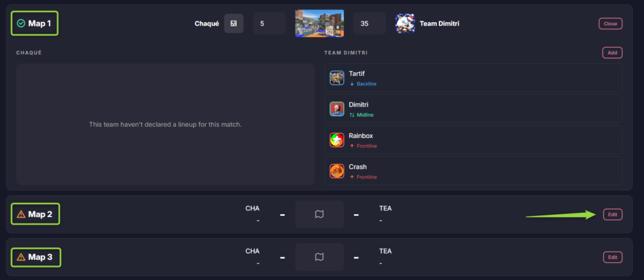Click the Map 1 stage thumbnail image

pyautogui.click(x=319, y=24)
